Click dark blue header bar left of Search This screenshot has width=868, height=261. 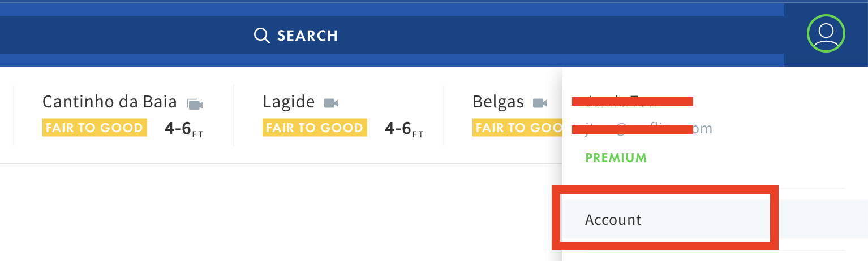124,35
